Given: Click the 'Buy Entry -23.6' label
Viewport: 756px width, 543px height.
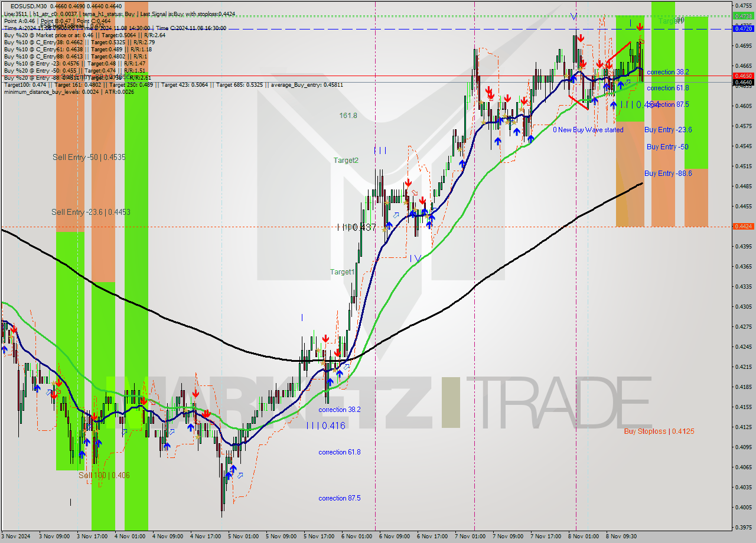Looking at the screenshot, I should [668, 130].
